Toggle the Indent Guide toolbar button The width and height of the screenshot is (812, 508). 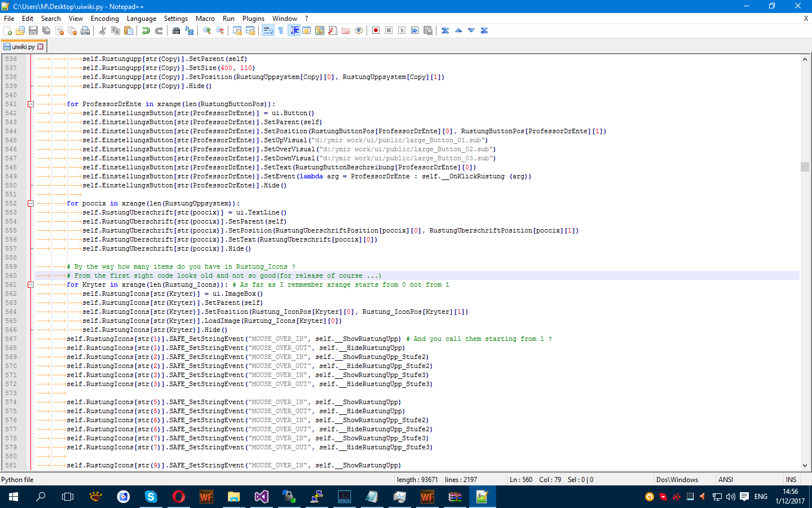294,30
